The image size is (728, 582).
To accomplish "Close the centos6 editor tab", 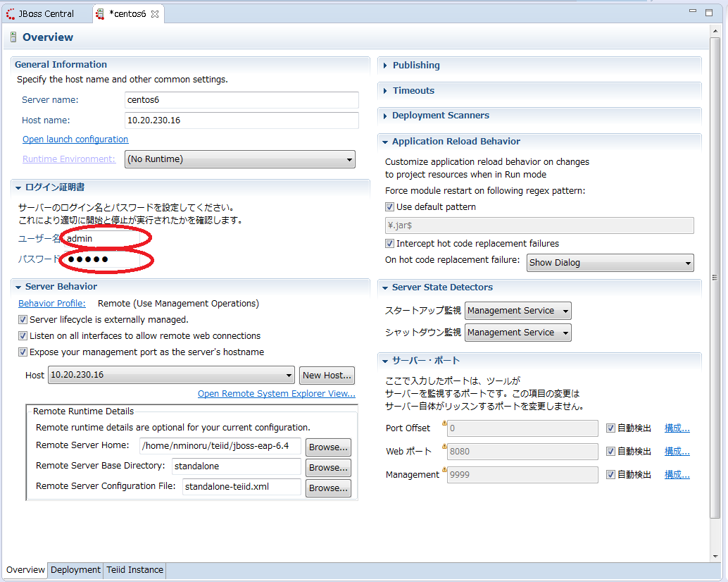I will pyautogui.click(x=155, y=14).
